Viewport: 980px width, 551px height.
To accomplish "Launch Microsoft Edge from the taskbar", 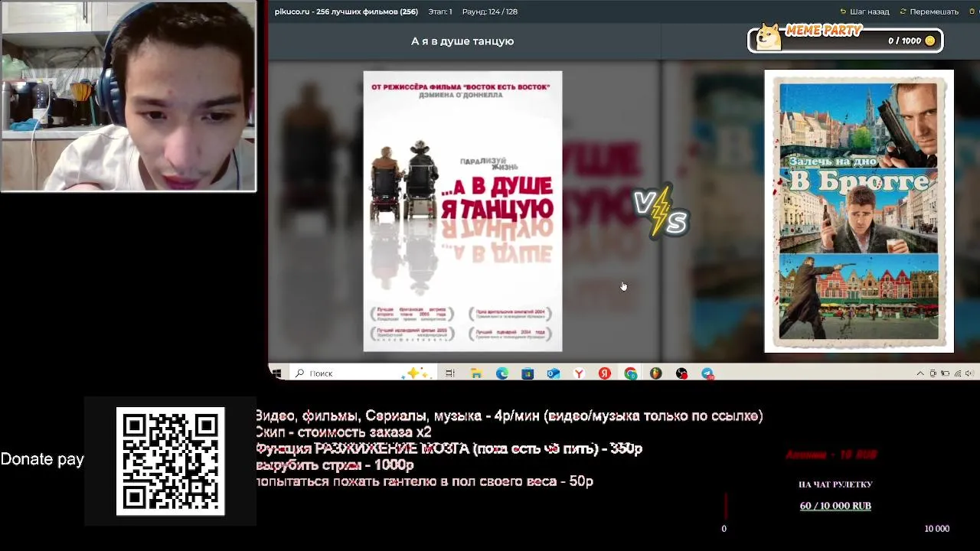I will pos(502,373).
